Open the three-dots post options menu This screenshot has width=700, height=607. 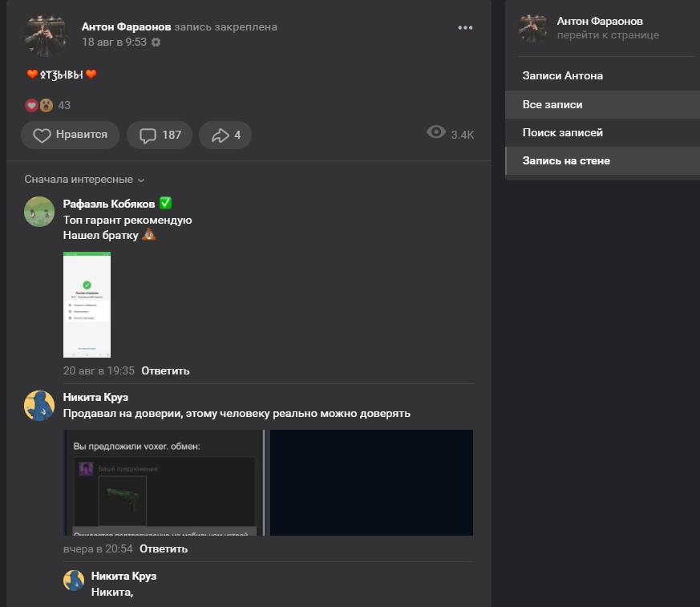(x=465, y=28)
